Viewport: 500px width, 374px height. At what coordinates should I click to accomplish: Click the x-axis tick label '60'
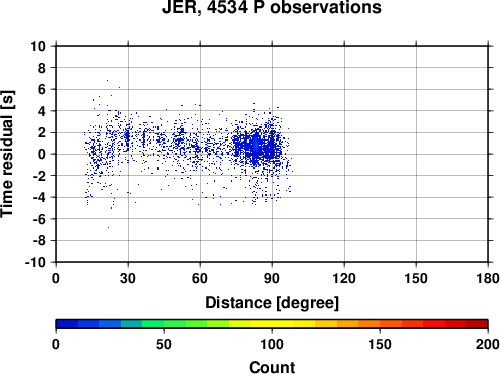tap(200, 278)
